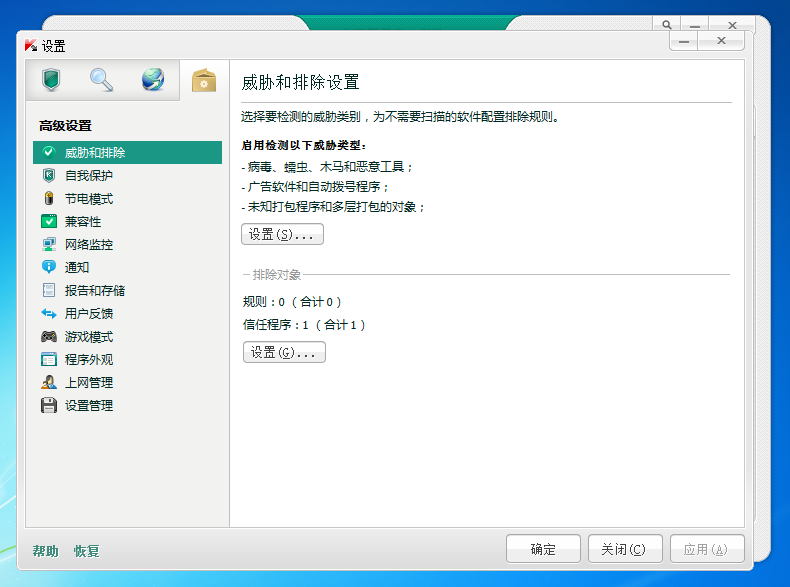Close the background main window
The width and height of the screenshot is (790, 587).
(732, 25)
